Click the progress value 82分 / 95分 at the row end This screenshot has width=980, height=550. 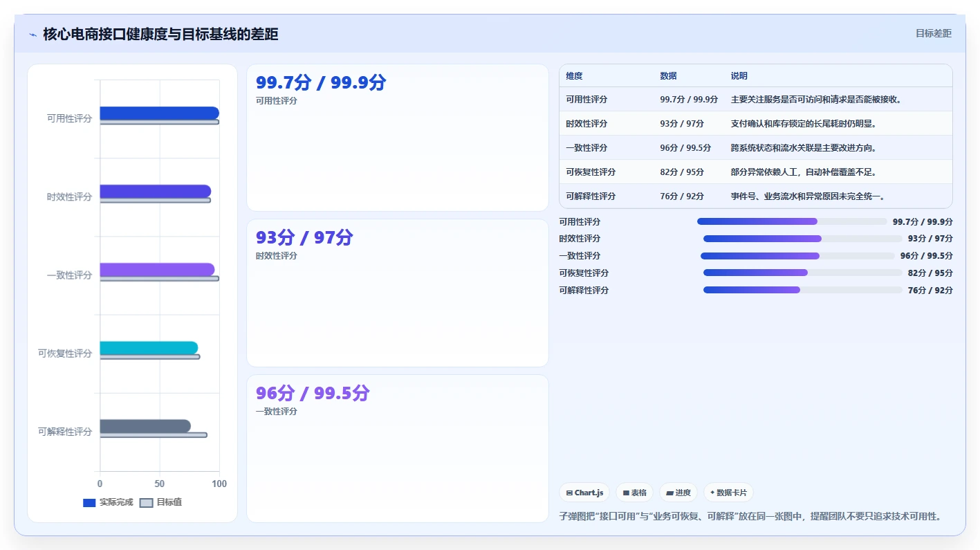930,273
